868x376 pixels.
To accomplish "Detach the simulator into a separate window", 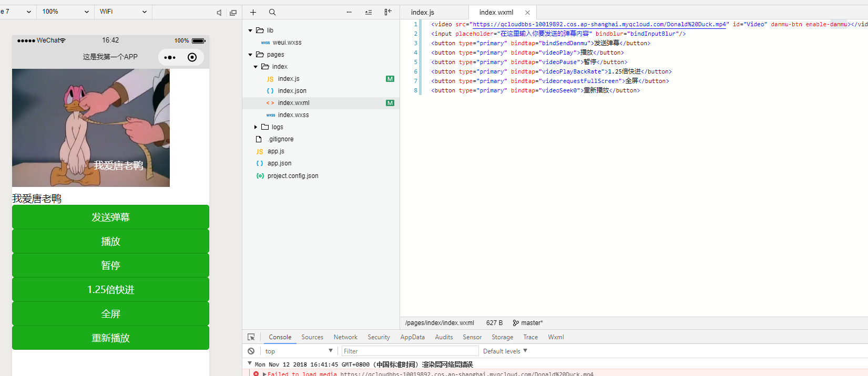I will 233,13.
